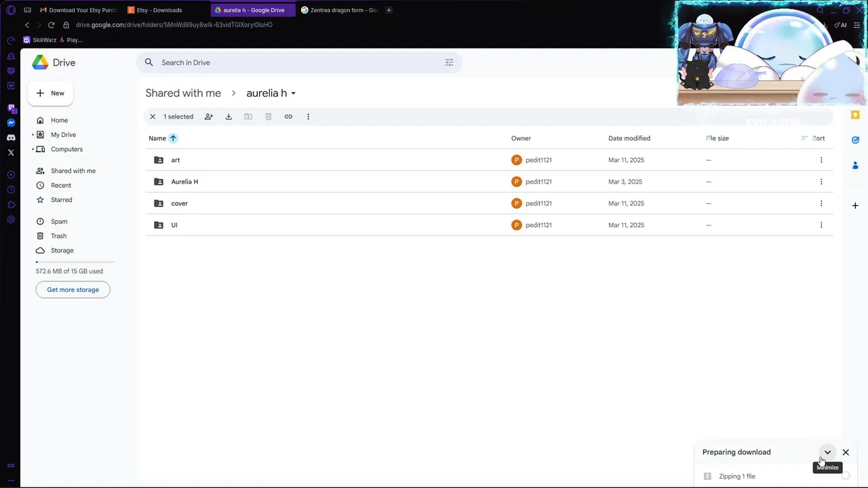Go back to previous page
Image resolution: width=868 pixels, height=488 pixels.
[27, 25]
